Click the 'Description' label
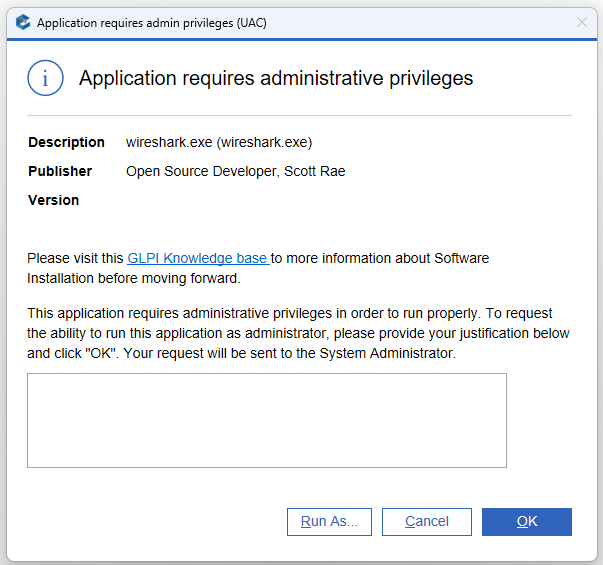Viewport: 603px width, 565px height. pos(66,142)
